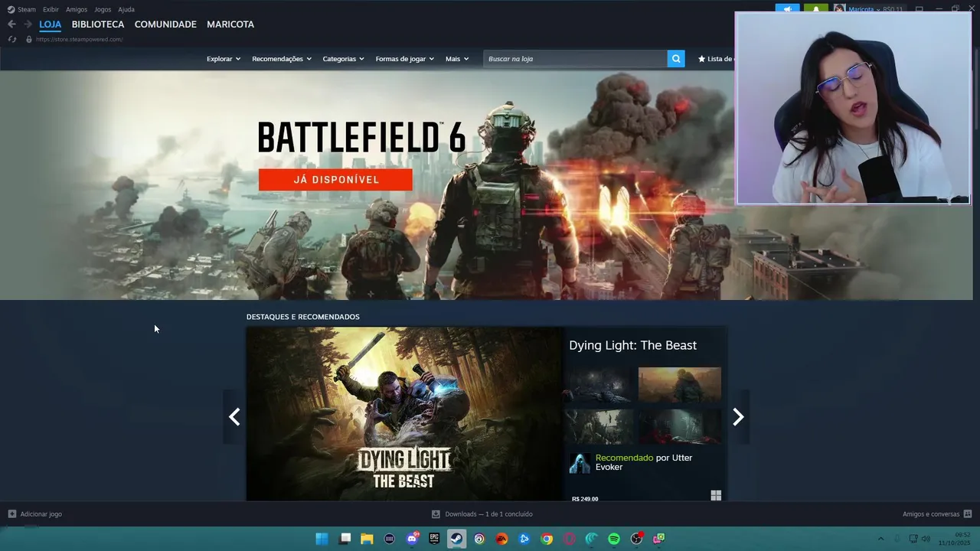Show the next featured game with right arrow

coord(738,417)
